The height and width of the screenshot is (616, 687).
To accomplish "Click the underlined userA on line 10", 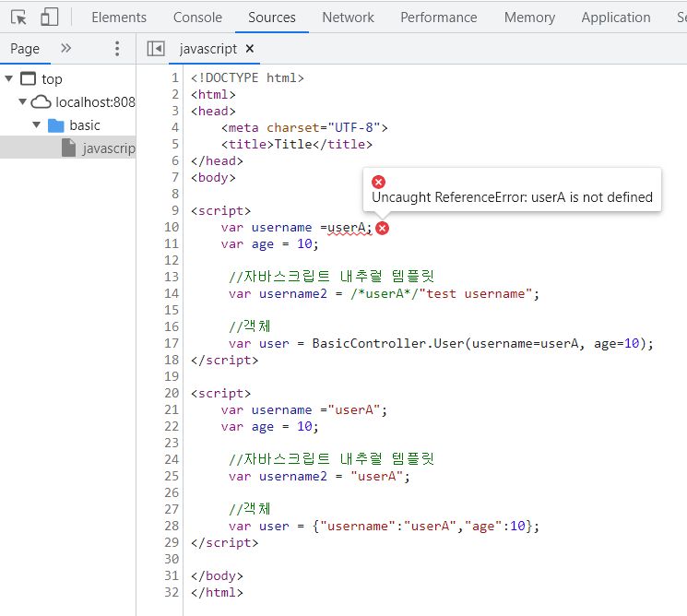I will click(x=346, y=228).
